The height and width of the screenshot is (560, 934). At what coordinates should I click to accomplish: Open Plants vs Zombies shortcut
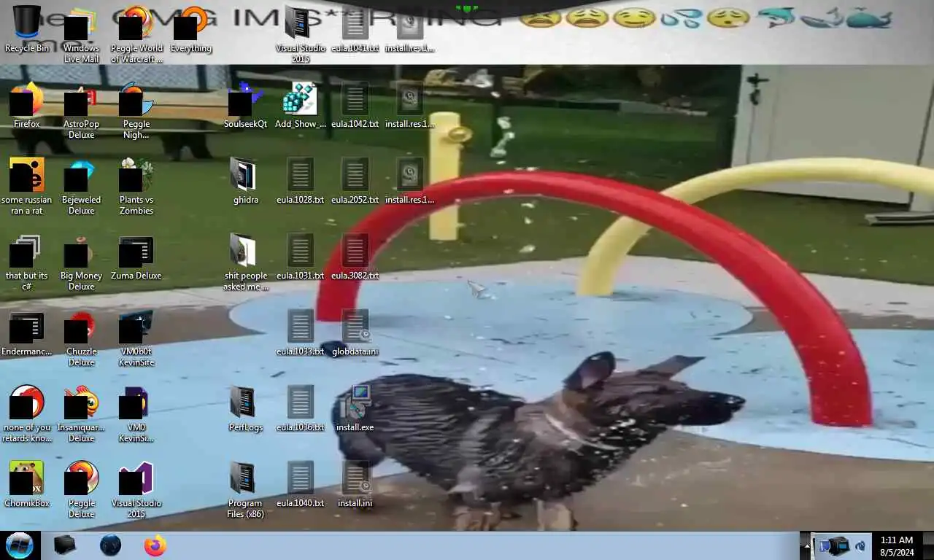tap(136, 187)
